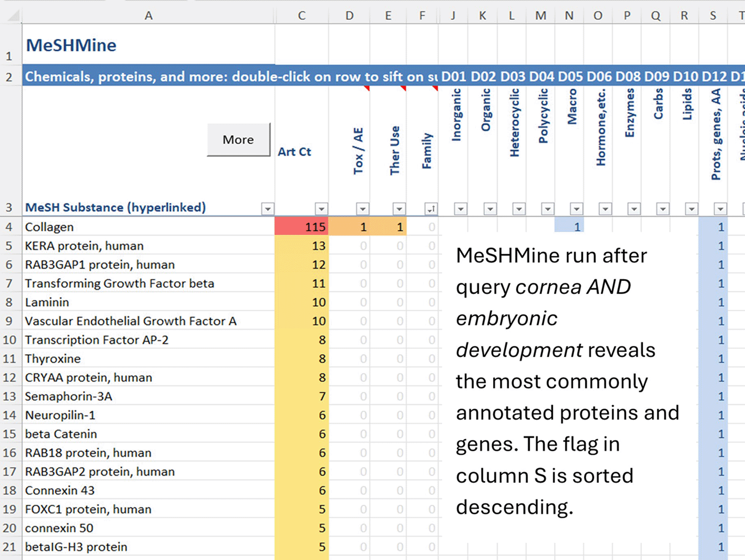Select column A header
Viewport: 745px width, 560px height.
(149, 16)
